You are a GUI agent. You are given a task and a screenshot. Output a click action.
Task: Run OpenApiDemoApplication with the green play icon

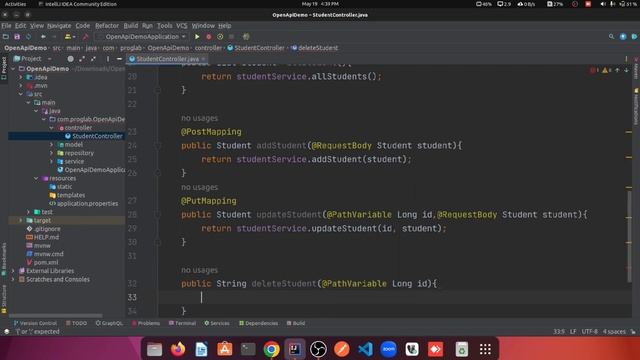tap(197, 37)
